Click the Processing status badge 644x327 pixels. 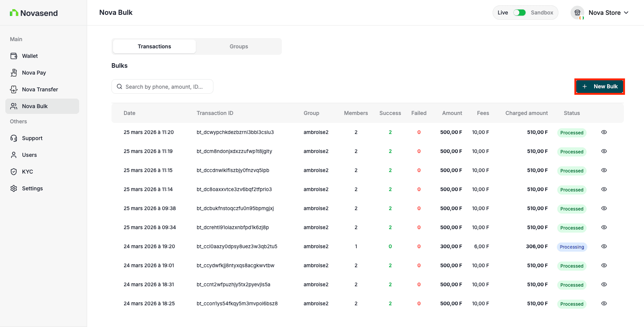click(572, 247)
